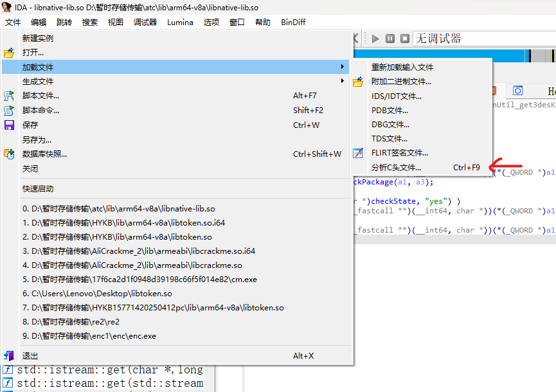The height and width of the screenshot is (392, 556).
Task: Open the 选项 menu
Action: tap(211, 22)
